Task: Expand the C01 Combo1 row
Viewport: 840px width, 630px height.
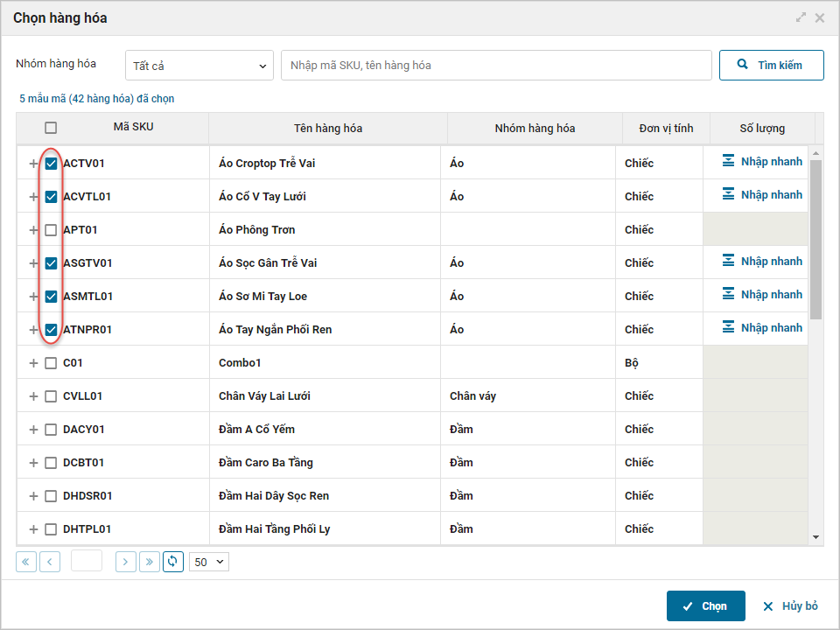Action: pyautogui.click(x=33, y=363)
